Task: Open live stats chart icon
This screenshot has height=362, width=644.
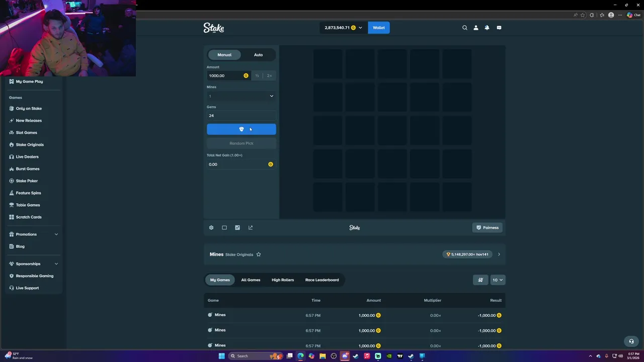Action: (x=237, y=228)
